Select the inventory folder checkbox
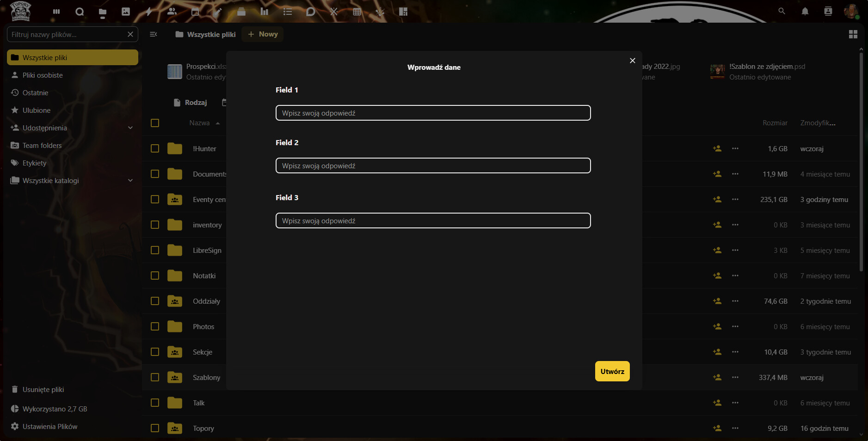Viewport: 868px width, 441px height. (155, 225)
